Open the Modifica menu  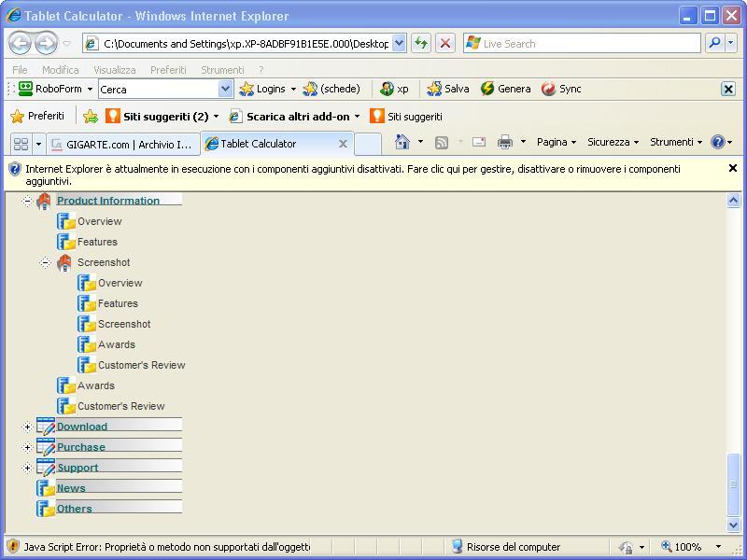click(60, 70)
